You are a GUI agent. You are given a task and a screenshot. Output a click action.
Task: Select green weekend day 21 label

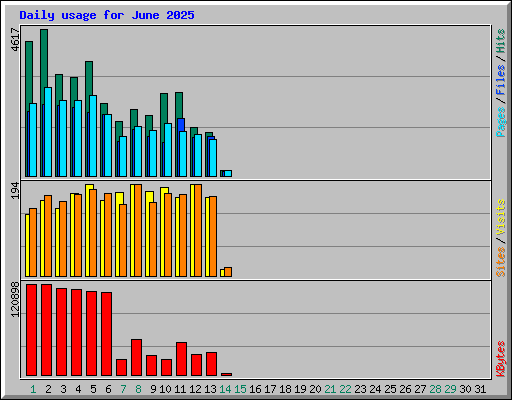tap(330, 389)
